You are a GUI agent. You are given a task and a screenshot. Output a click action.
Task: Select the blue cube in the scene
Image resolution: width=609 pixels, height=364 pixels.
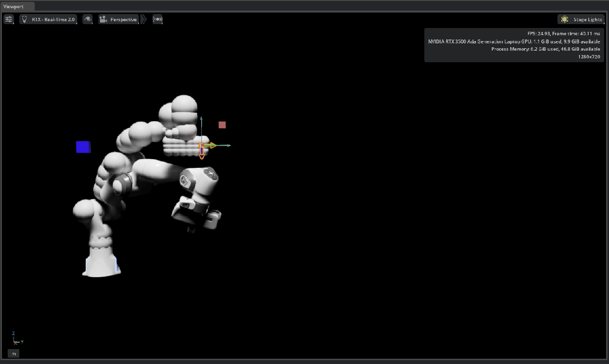[83, 147]
